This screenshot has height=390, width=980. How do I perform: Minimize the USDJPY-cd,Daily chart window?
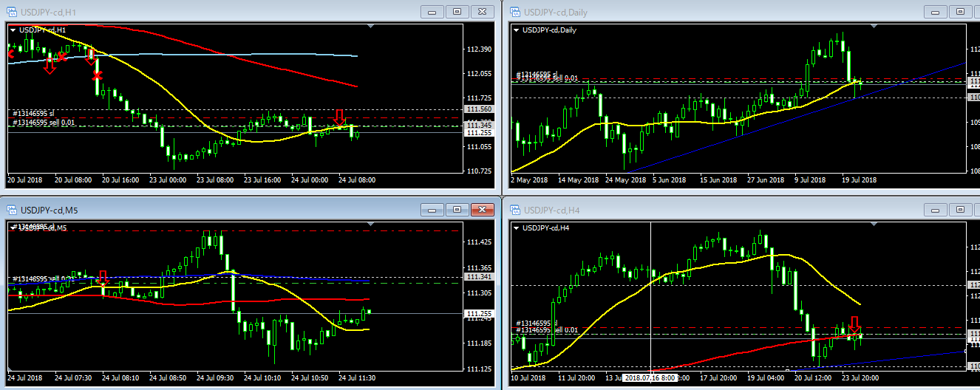tap(936, 12)
